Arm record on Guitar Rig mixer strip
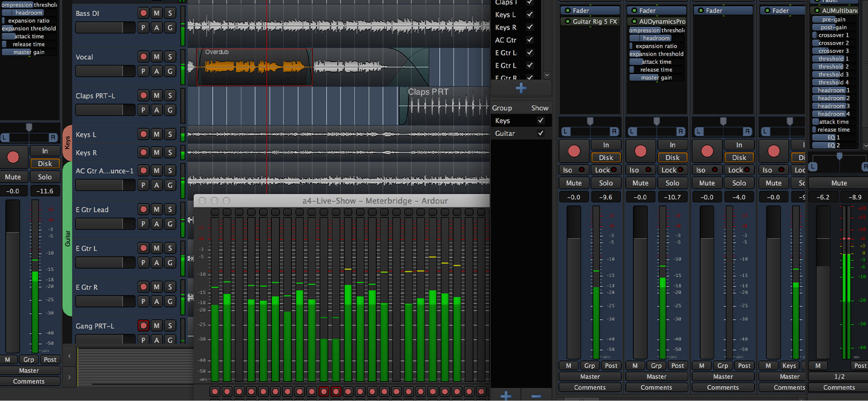The width and height of the screenshot is (868, 401). click(x=574, y=151)
